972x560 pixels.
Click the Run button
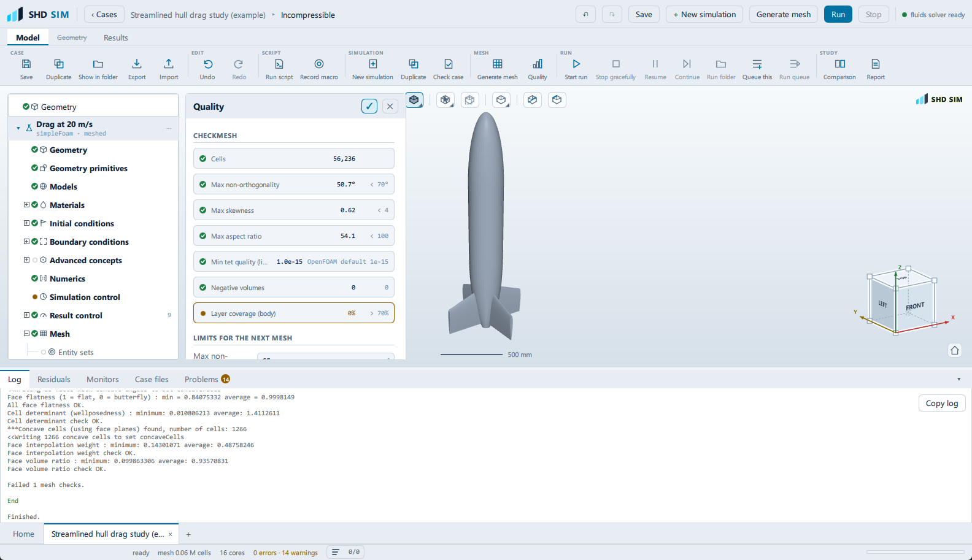coord(838,14)
